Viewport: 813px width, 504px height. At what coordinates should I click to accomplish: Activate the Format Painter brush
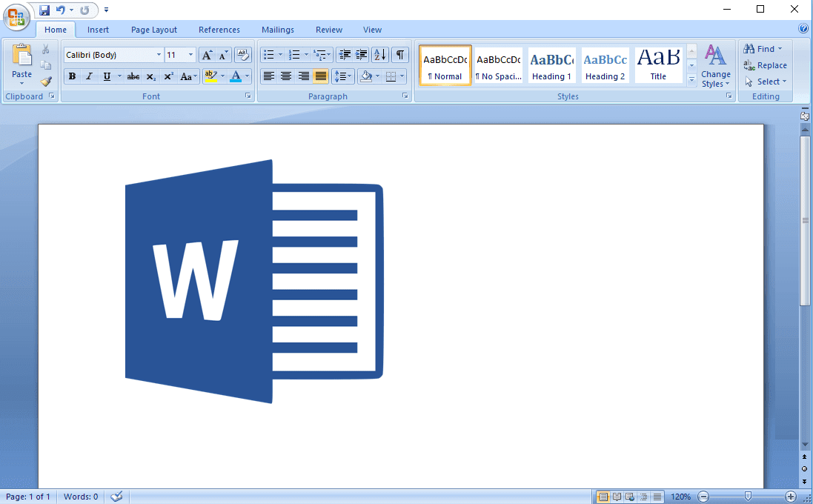pyautogui.click(x=46, y=82)
